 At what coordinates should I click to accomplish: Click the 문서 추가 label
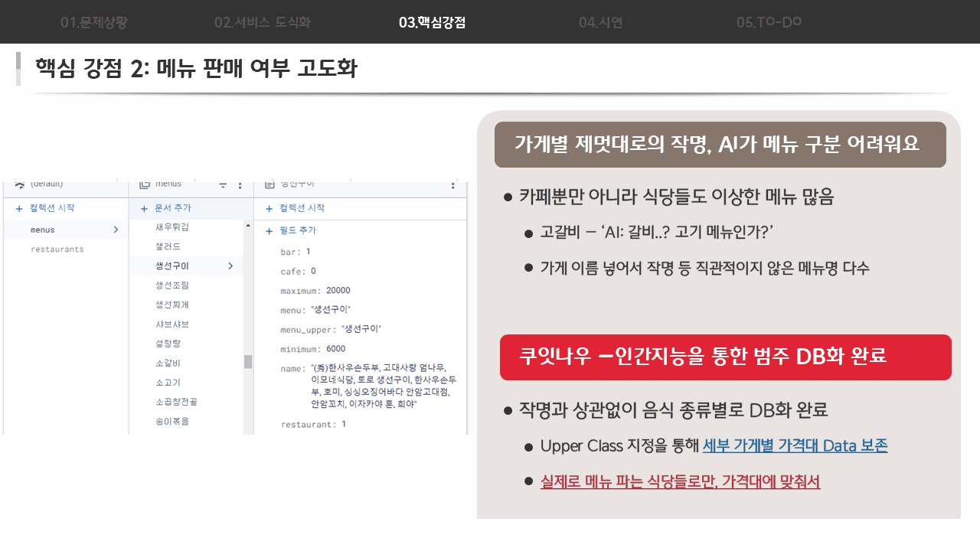(173, 208)
